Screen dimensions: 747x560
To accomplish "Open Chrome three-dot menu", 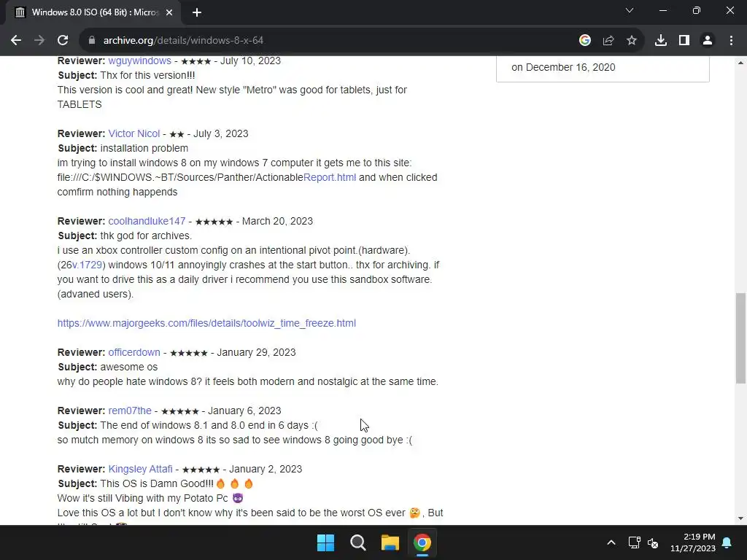I will [731, 41].
